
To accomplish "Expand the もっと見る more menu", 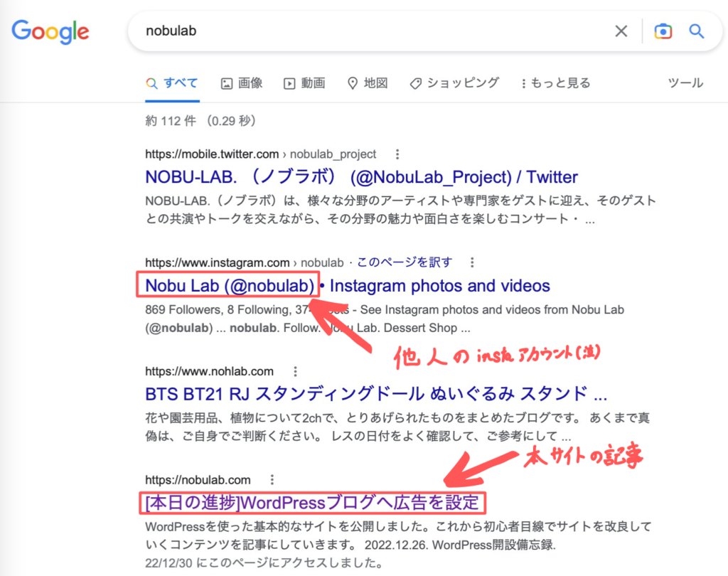I will click(555, 83).
